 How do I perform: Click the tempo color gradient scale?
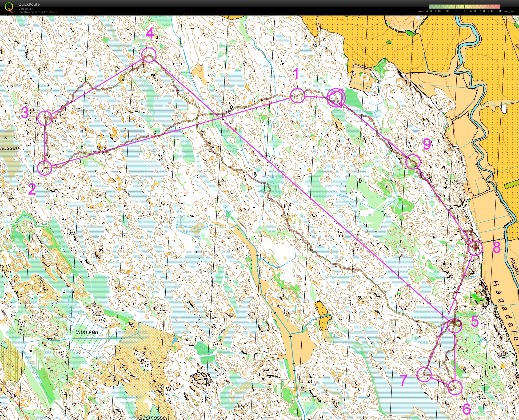pos(464,7)
